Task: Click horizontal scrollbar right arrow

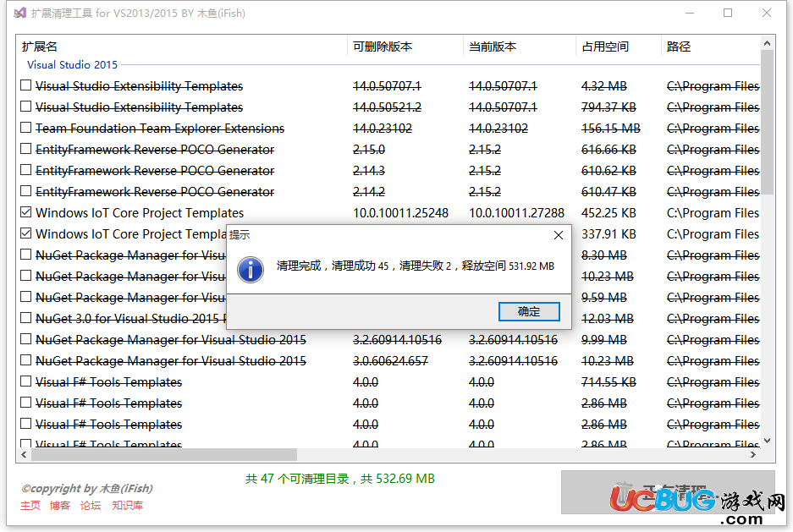Action: (x=753, y=455)
